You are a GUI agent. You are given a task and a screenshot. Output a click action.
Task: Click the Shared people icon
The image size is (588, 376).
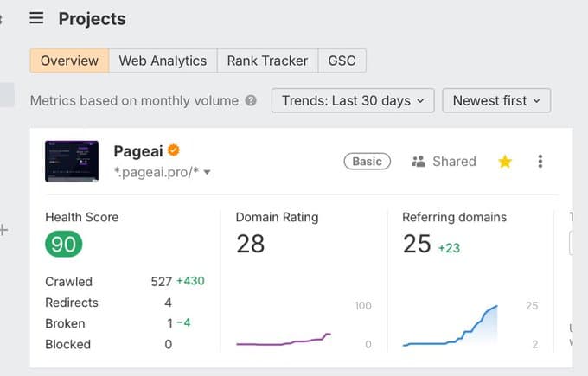[x=419, y=161]
